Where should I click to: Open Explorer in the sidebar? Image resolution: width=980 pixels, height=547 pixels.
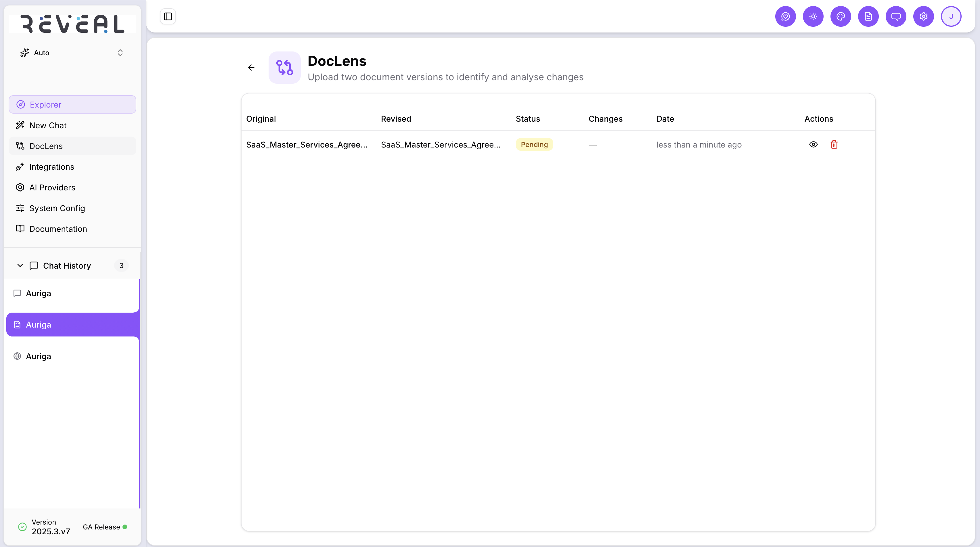pyautogui.click(x=72, y=105)
